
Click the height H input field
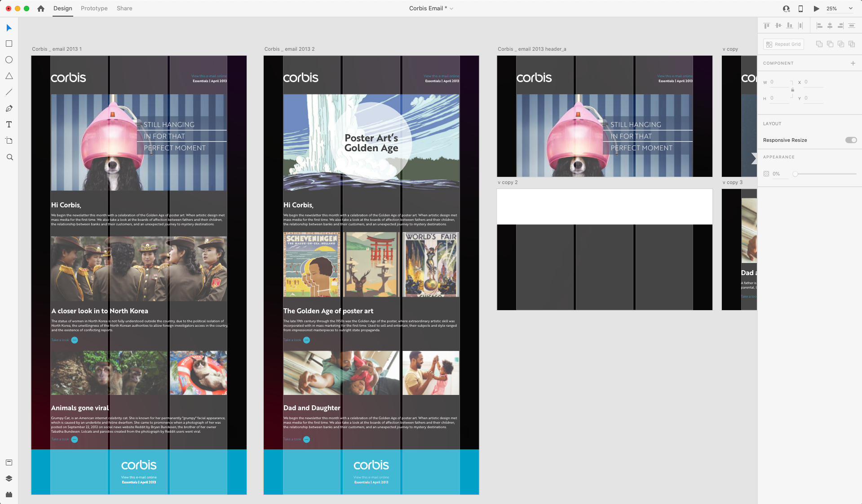click(779, 98)
